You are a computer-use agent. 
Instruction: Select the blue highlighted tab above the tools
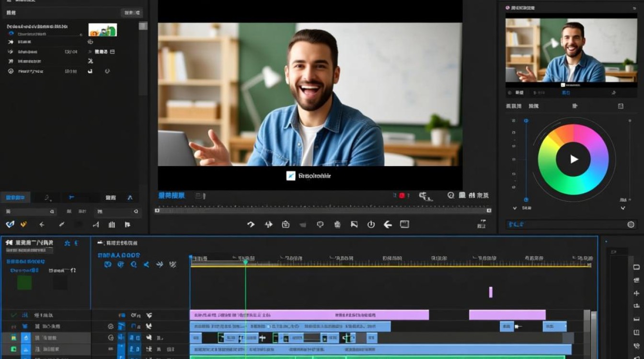[x=15, y=197]
